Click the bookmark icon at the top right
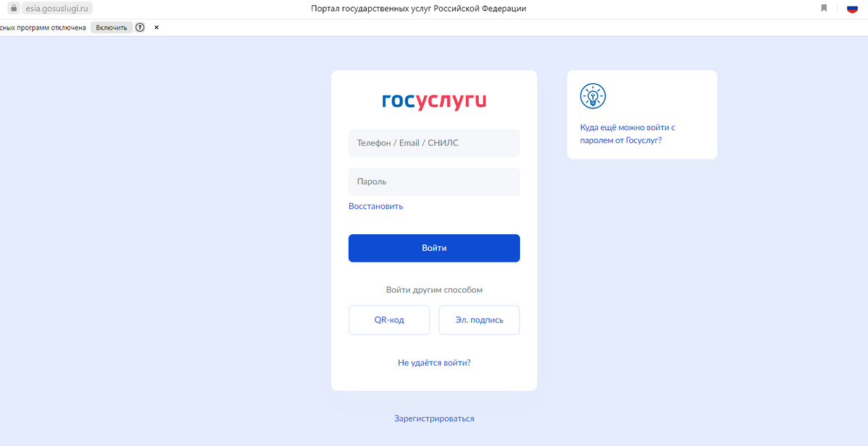Screen dimensions: 868x446 (825, 8)
